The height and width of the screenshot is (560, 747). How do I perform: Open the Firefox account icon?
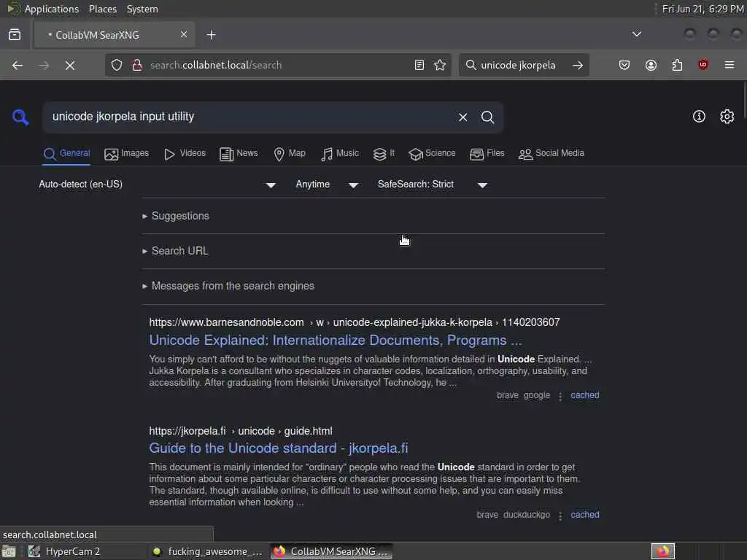point(651,65)
